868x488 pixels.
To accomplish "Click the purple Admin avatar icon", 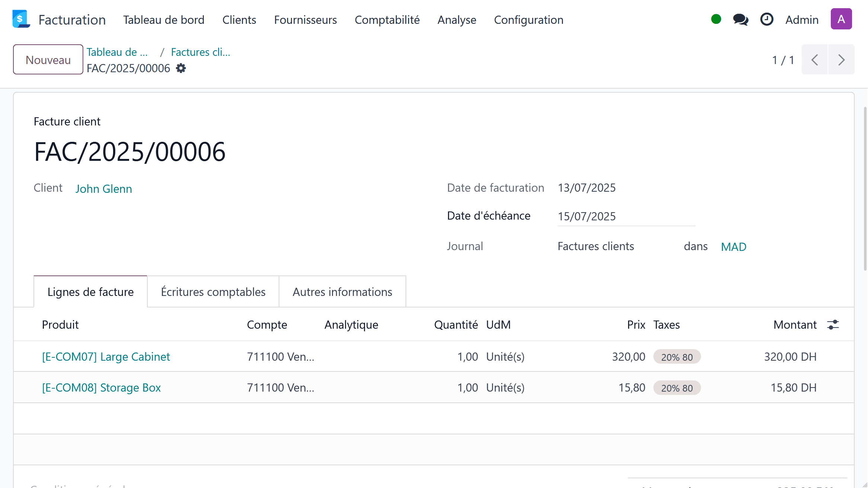I will (x=841, y=19).
